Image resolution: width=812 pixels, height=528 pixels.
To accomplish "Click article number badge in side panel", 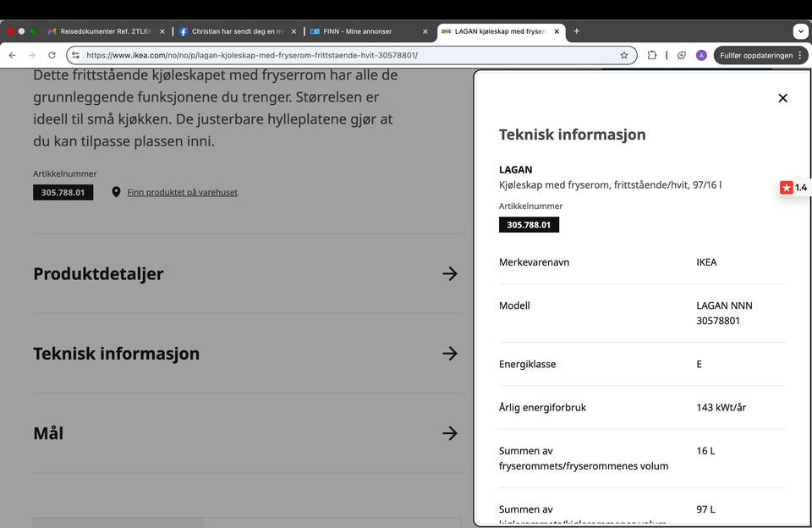I will [529, 225].
